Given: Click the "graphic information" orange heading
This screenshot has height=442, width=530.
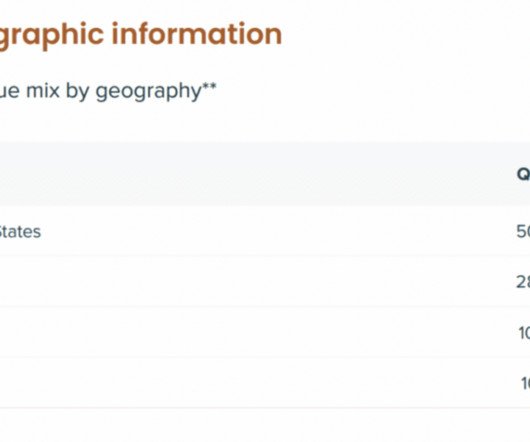Looking at the screenshot, I should (140, 35).
